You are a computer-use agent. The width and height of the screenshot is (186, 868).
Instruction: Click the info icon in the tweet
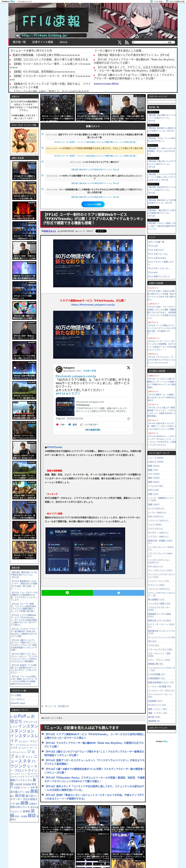[128, 419]
